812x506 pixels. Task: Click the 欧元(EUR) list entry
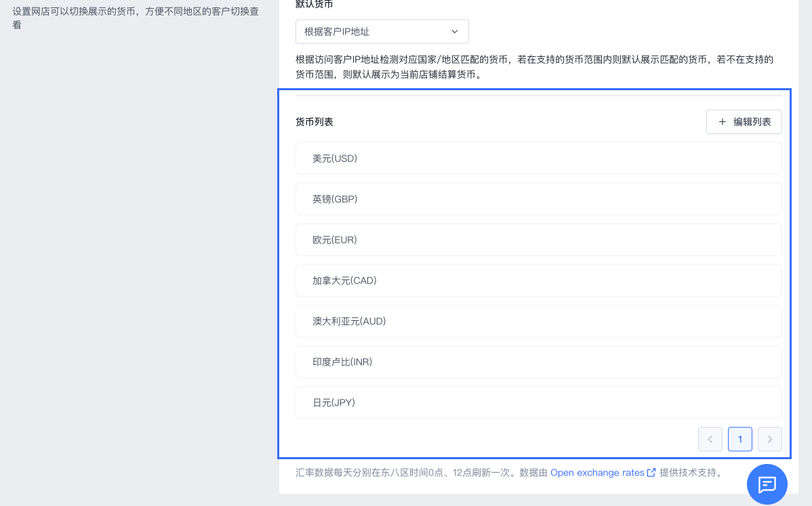(538, 240)
